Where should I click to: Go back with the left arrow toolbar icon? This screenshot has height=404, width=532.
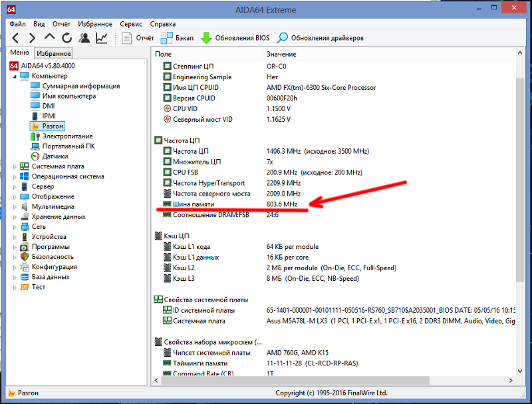[15, 38]
